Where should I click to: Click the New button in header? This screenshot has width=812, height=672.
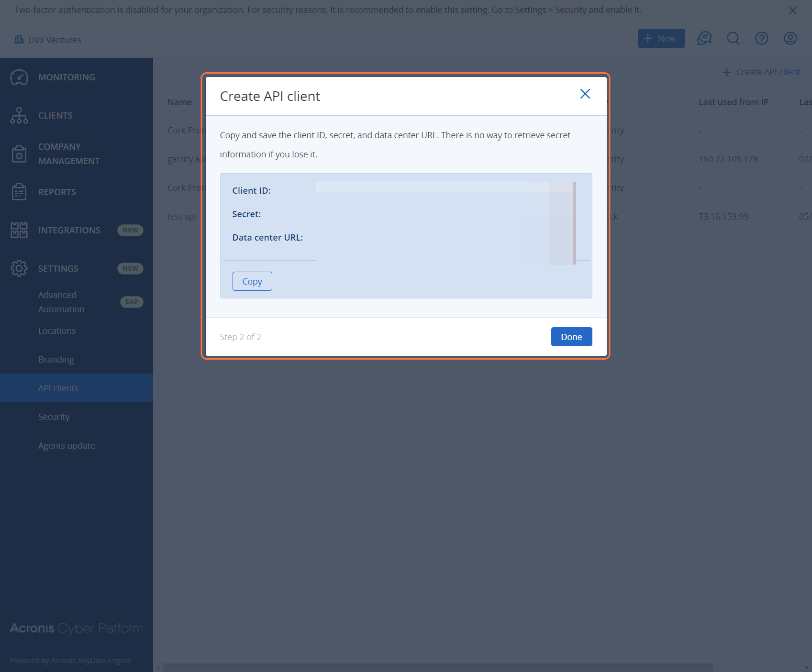click(x=661, y=38)
